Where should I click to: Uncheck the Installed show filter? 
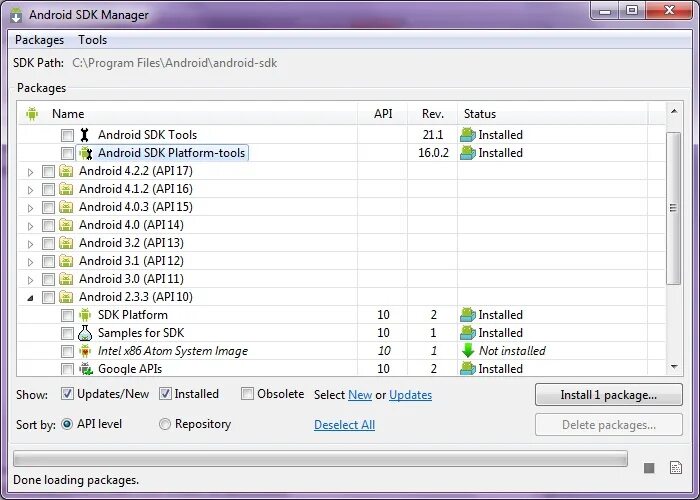pos(165,394)
